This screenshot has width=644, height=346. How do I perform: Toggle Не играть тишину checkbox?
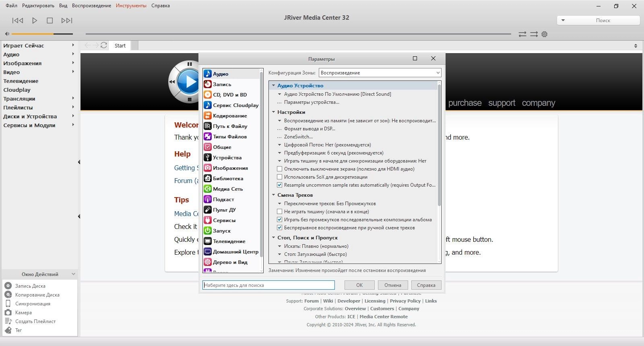pyautogui.click(x=280, y=212)
